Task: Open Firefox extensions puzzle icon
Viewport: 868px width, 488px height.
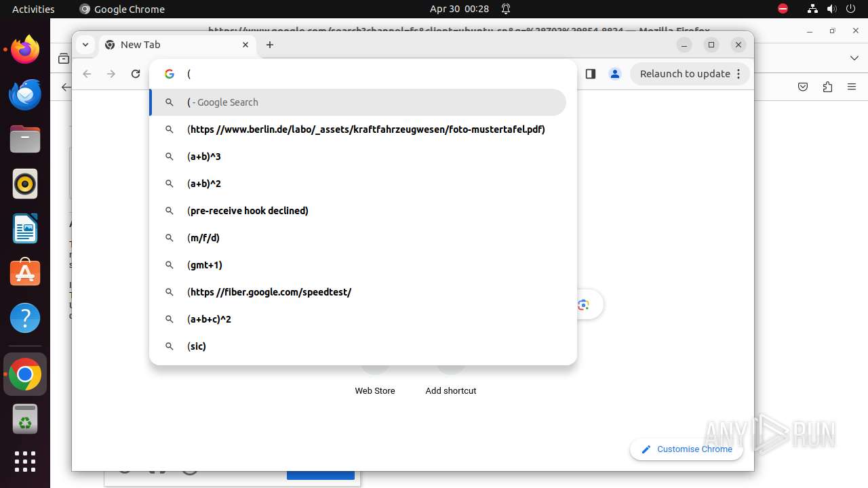Action: pos(827,87)
